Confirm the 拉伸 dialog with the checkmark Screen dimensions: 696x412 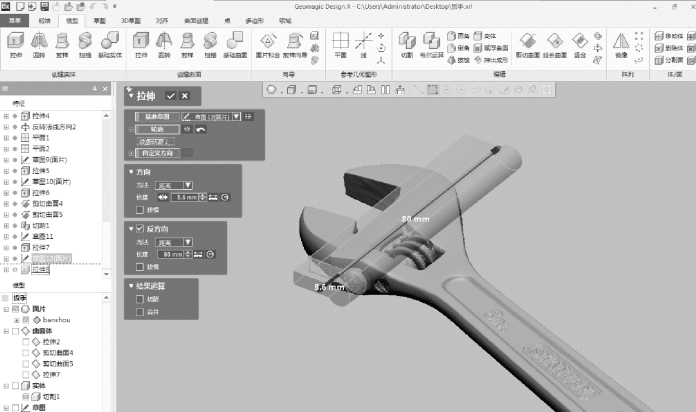(170, 95)
